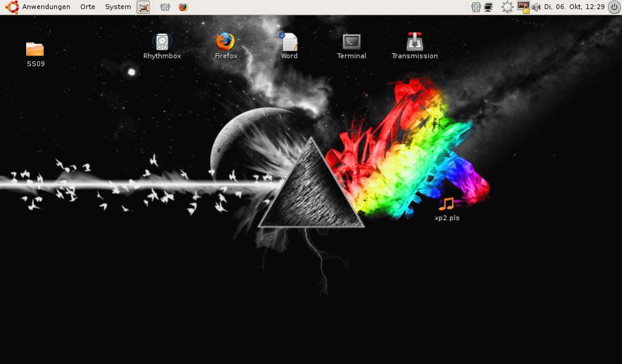Open the Rhythmbox desktop shortcut

[162, 42]
